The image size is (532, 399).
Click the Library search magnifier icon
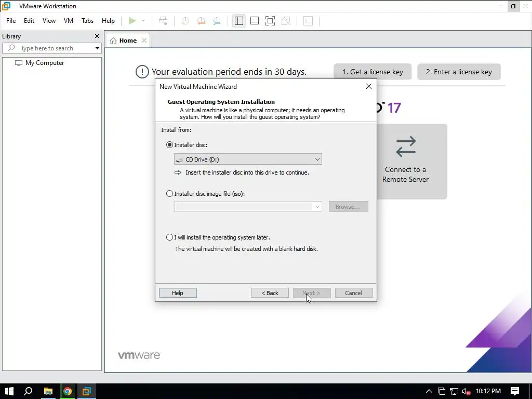tap(11, 48)
